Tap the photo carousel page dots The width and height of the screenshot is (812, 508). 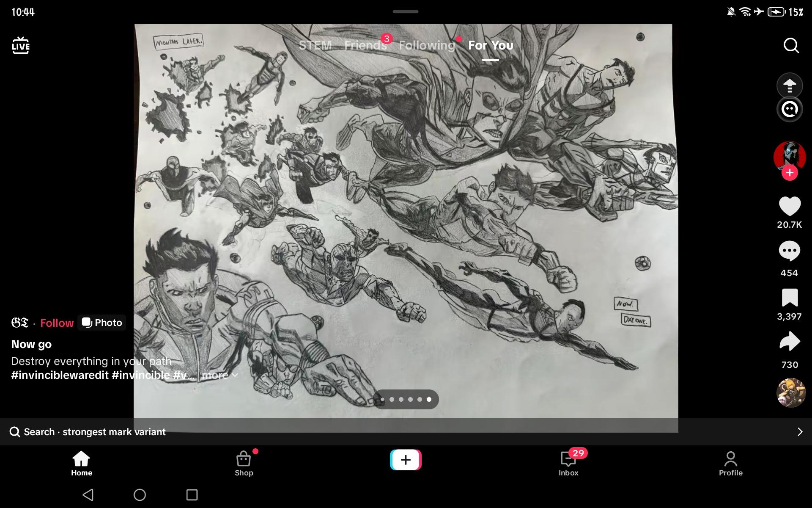405,399
